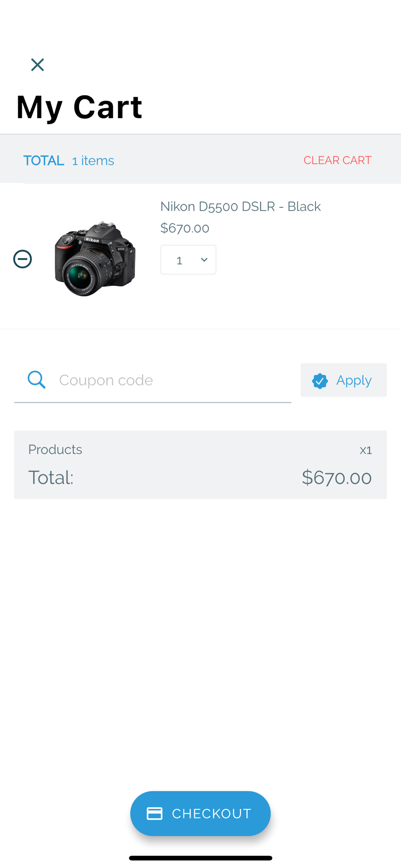Select the quantity value 1 box
Screen dimensions: 401x868
(188, 260)
